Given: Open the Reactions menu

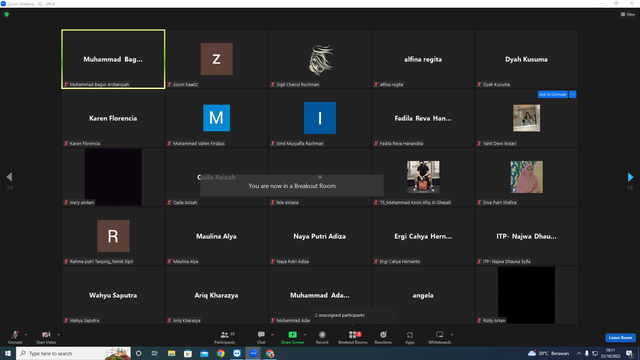Looking at the screenshot, I should click(383, 337).
